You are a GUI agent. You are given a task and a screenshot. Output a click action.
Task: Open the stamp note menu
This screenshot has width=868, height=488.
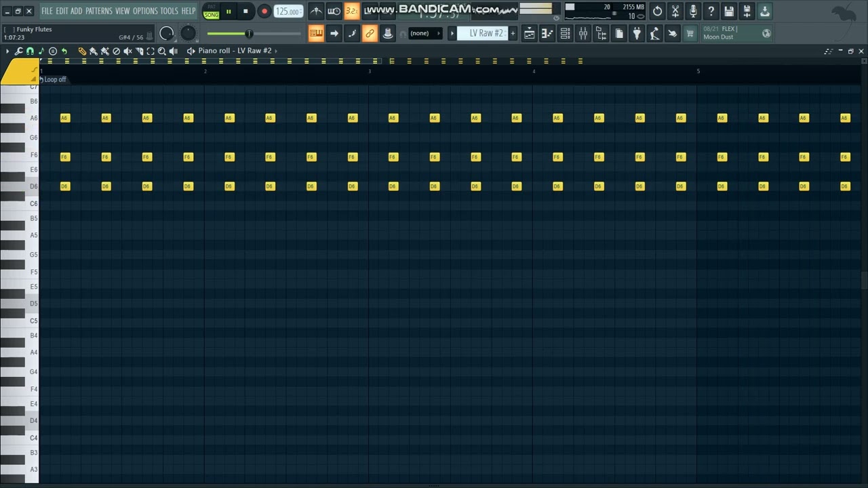point(41,51)
